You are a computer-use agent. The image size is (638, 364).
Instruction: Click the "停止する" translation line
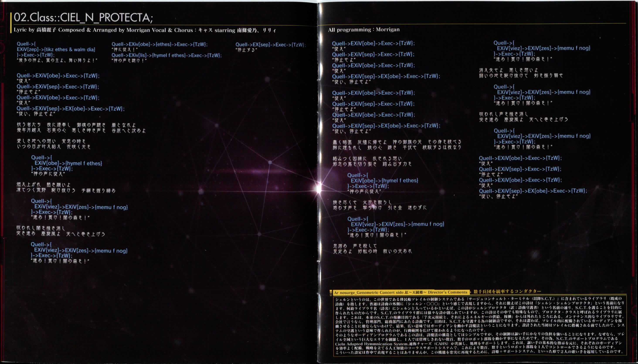tap(246, 50)
